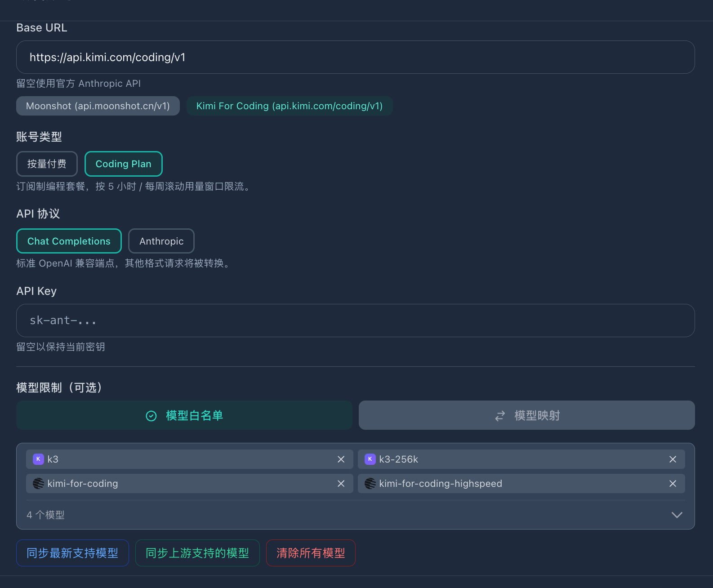This screenshot has height=588, width=713.
Task: Click 同步最新支持模型 button
Action: point(72,553)
